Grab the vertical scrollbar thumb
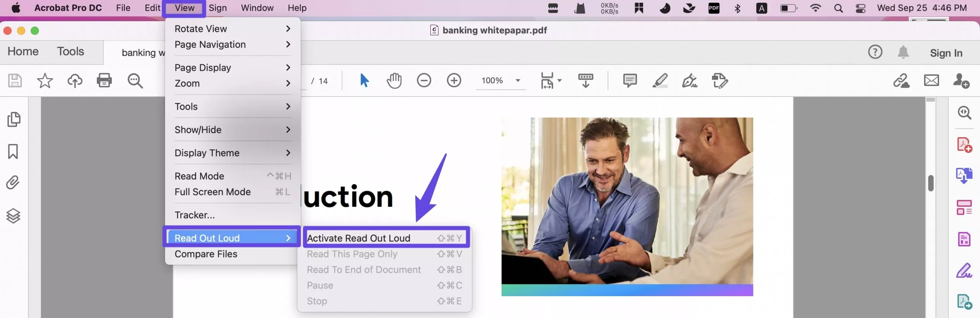Viewport: 980px width, 318px height. pyautogui.click(x=931, y=183)
